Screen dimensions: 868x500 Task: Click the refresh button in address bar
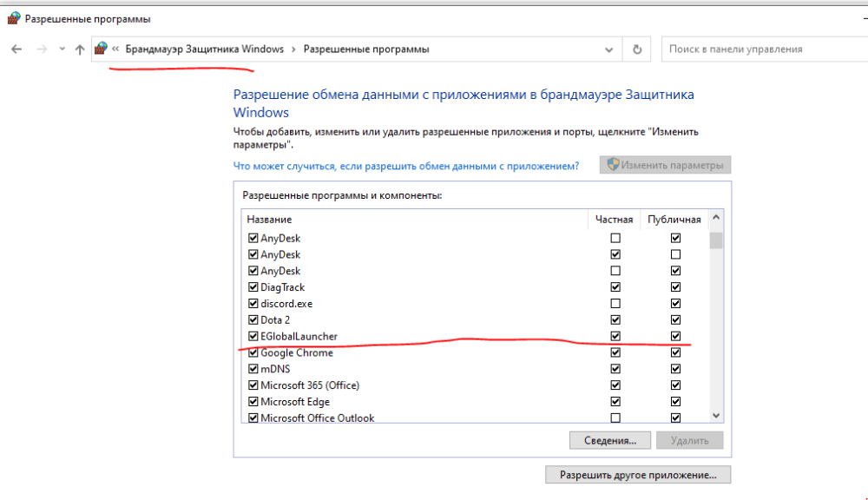point(637,49)
